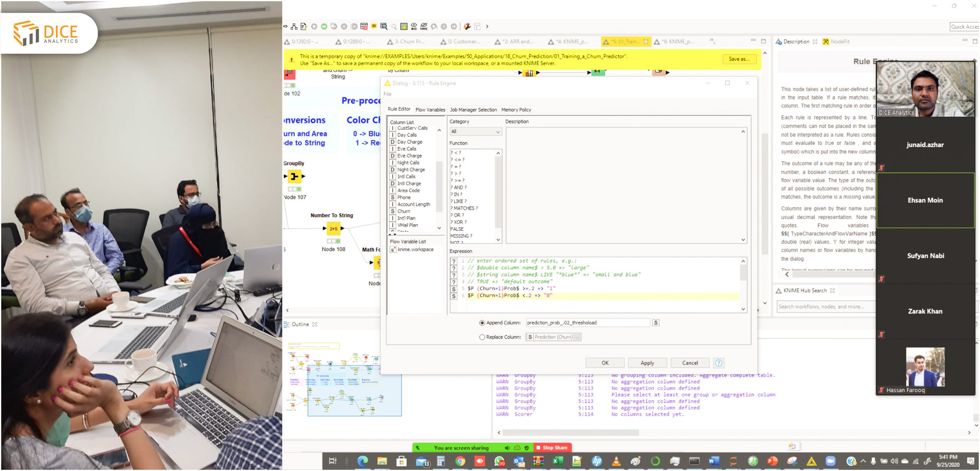Image resolution: width=980 pixels, height=471 pixels.
Task: Click the gray cancel execution icon
Action: [344, 26]
